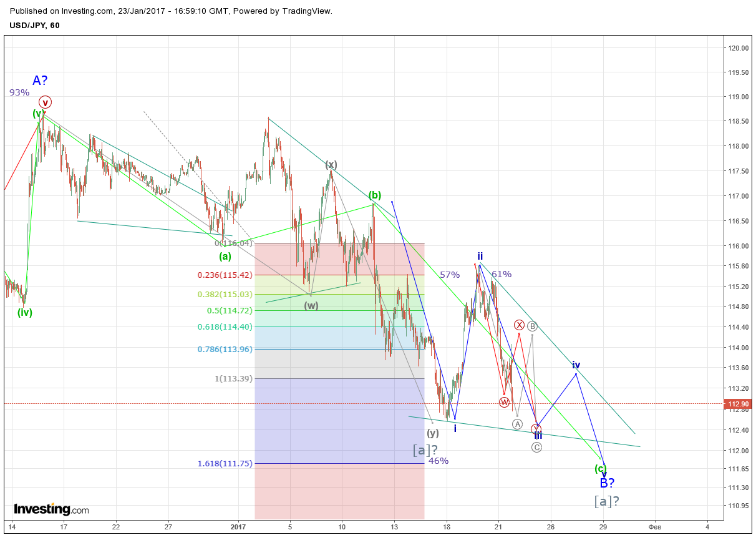Select the 0.618(114.40) Fibonacci level label
The width and height of the screenshot is (756, 535).
[225, 326]
